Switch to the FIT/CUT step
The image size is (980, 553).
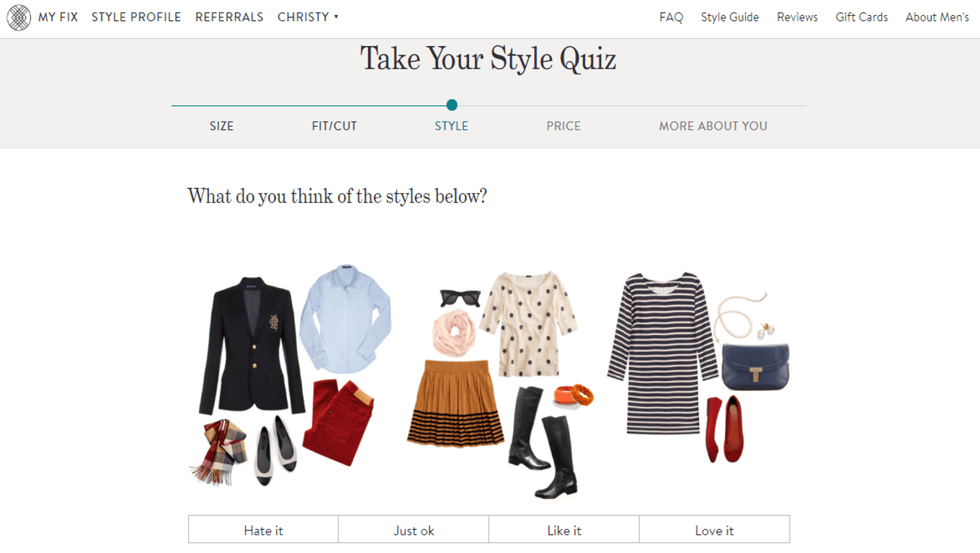(x=334, y=126)
